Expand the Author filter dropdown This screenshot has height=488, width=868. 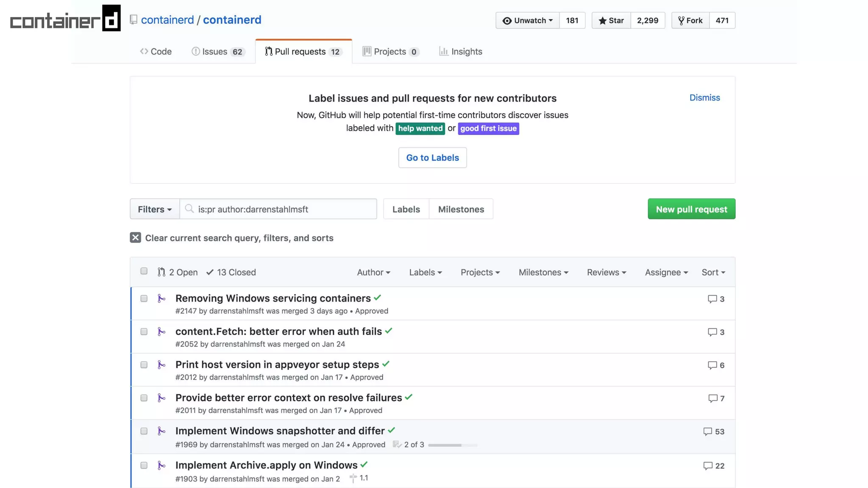point(373,272)
